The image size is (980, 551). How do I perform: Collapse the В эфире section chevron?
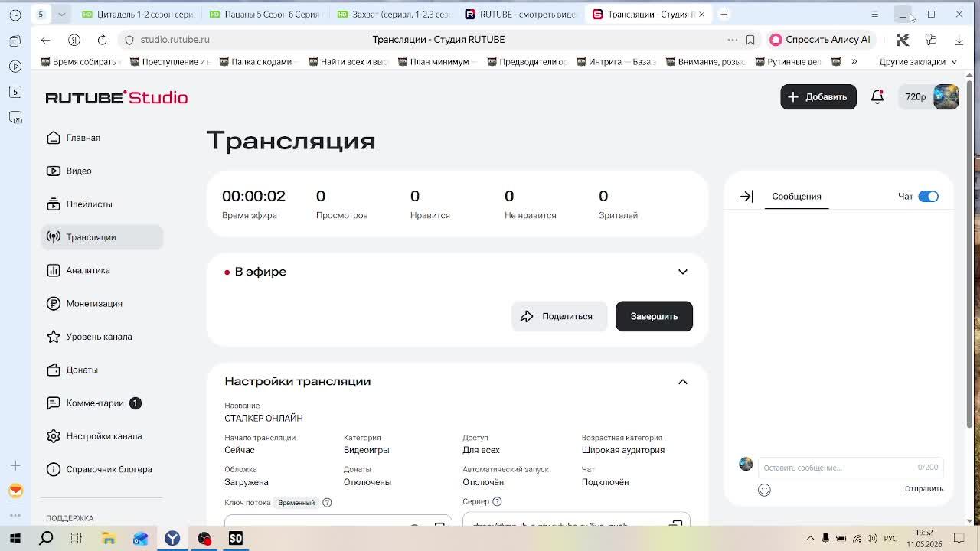683,272
